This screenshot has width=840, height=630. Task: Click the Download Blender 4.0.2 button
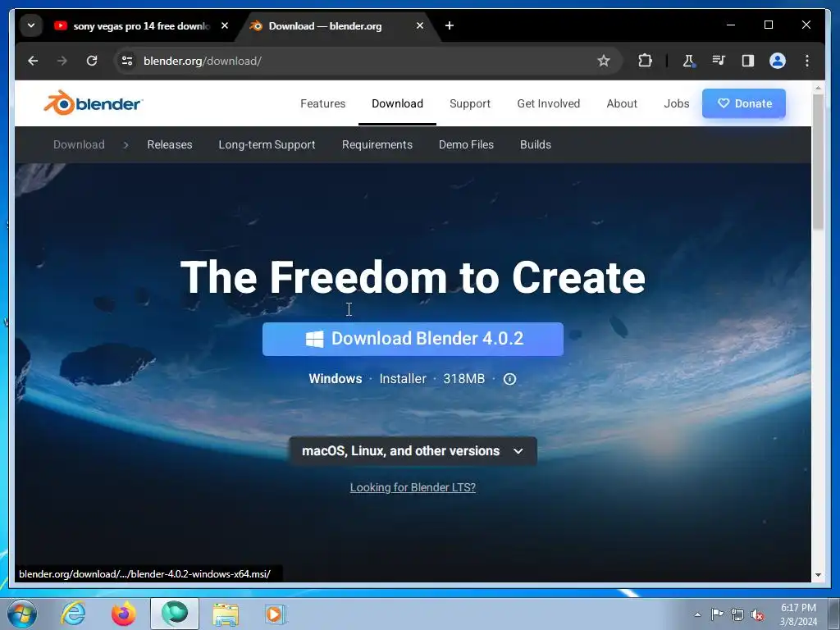coord(413,339)
